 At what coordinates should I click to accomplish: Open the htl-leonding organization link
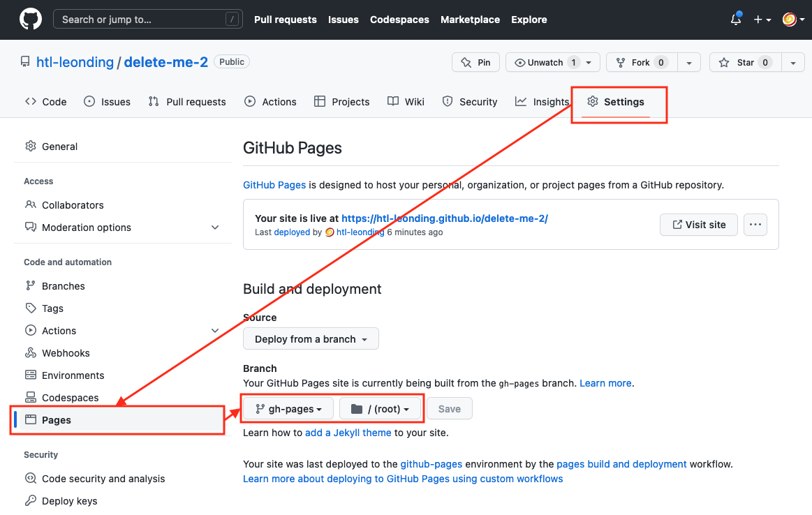(75, 62)
